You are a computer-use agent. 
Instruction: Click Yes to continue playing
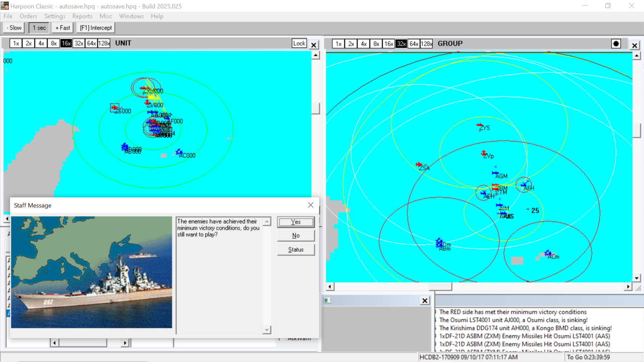coord(295,222)
